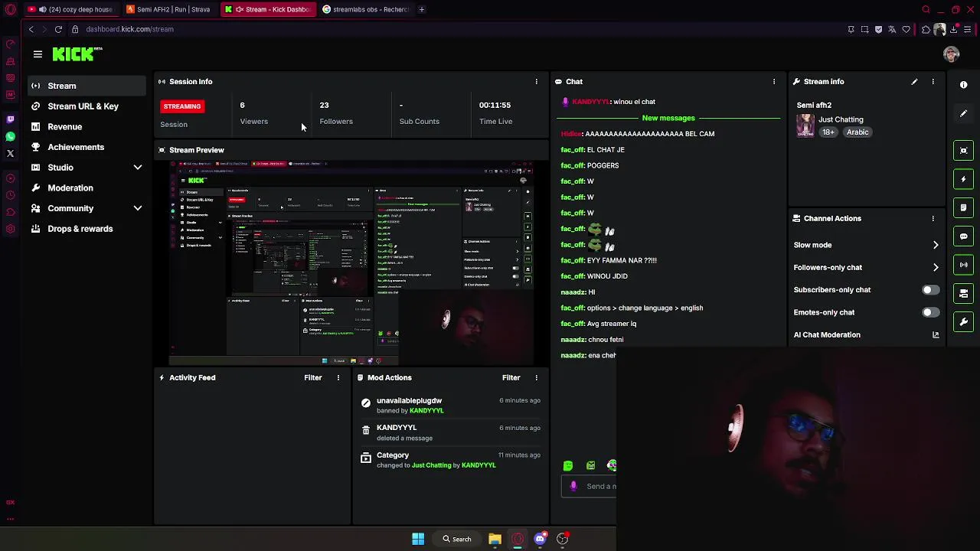Edit stream info with the pencil icon
The width and height of the screenshot is (980, 551).
coord(914,81)
